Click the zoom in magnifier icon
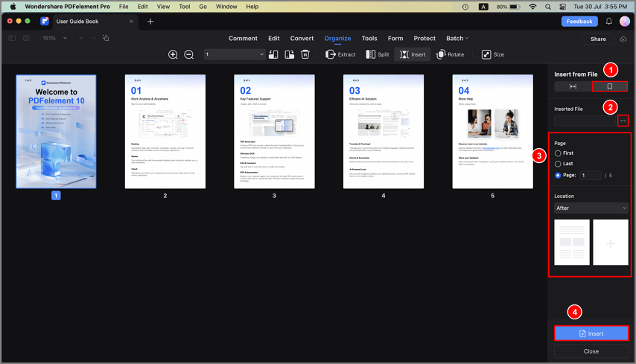 coord(173,54)
